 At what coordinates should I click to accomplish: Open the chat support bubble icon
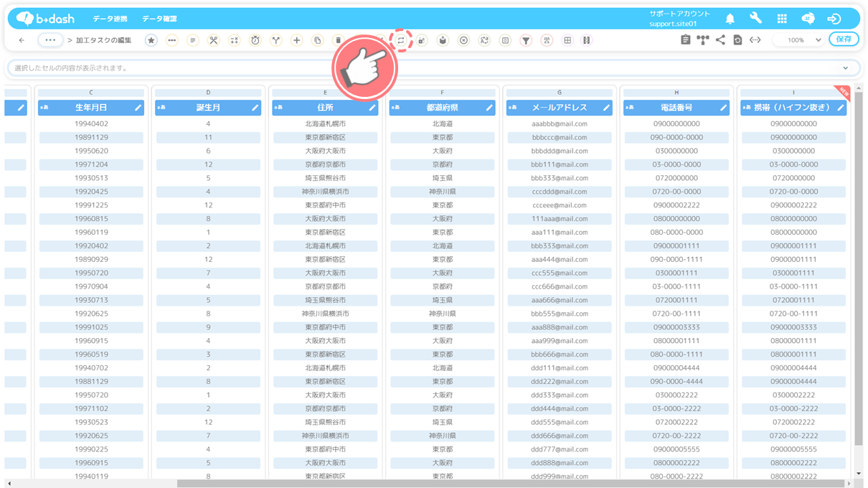tap(808, 19)
